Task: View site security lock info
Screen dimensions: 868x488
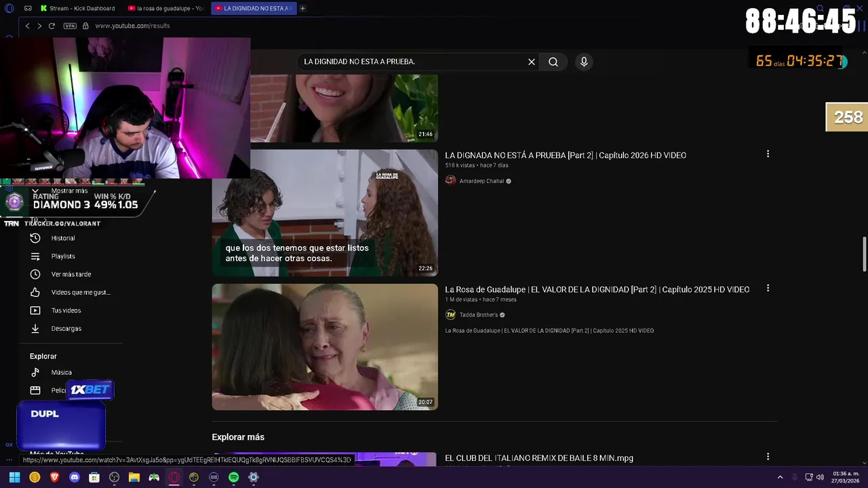Action: click(x=85, y=26)
